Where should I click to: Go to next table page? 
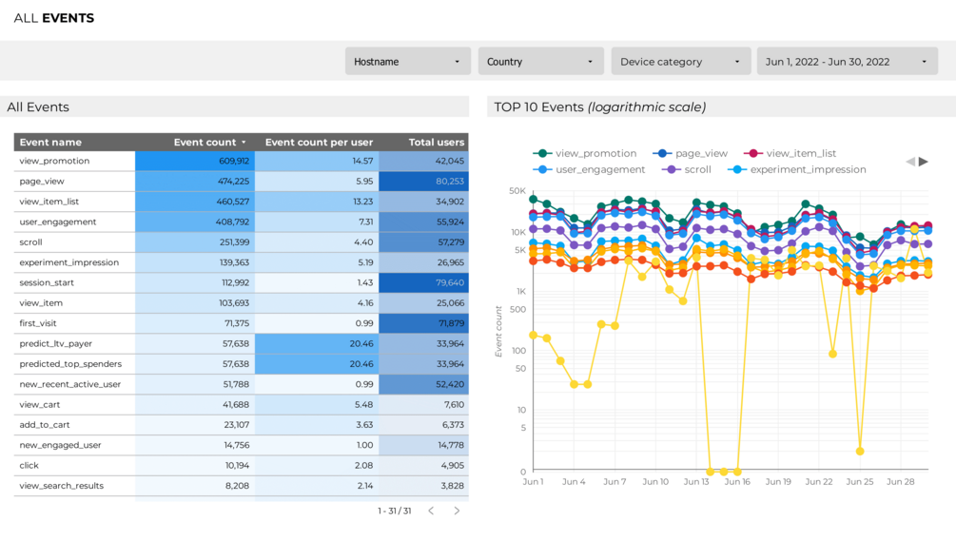click(x=457, y=511)
